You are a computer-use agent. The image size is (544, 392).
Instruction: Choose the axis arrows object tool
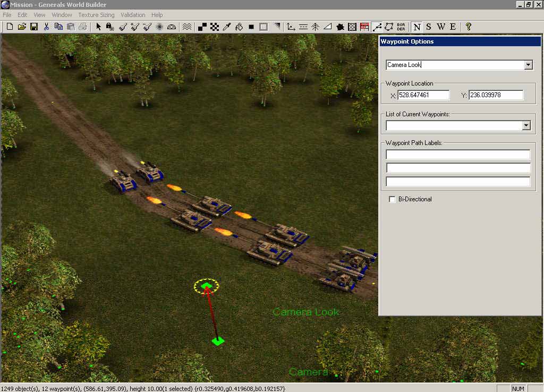(291, 27)
